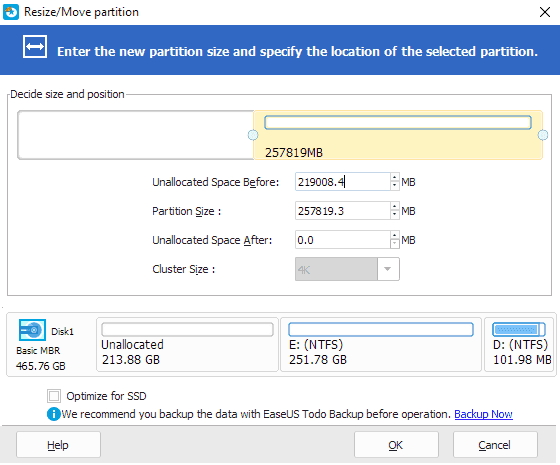The height and width of the screenshot is (465, 560).
Task: Open the Cluster Size dropdown arrow
Action: (x=388, y=269)
